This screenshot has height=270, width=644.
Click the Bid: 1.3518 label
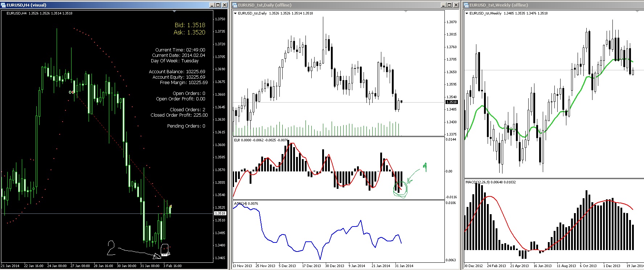(x=190, y=25)
